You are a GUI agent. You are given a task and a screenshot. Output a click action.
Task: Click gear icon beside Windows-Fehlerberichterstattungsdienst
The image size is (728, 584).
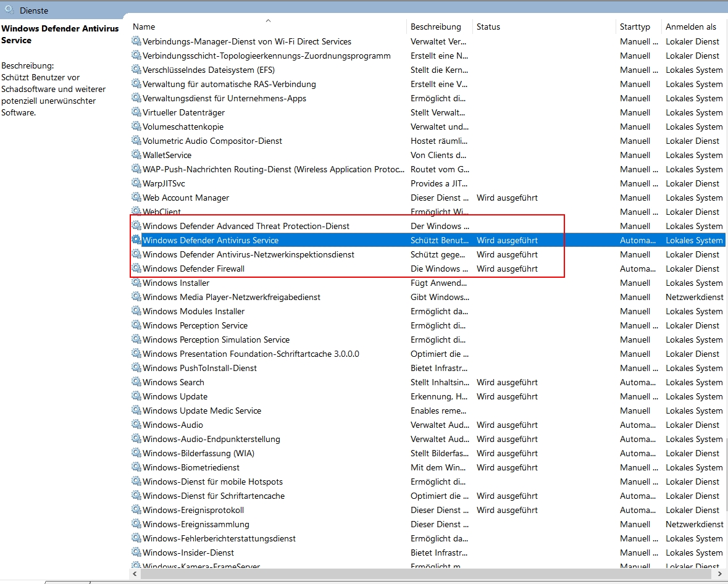click(136, 538)
